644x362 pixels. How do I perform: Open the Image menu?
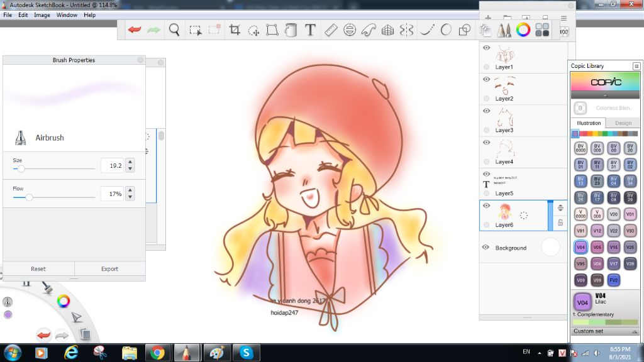pos(42,15)
